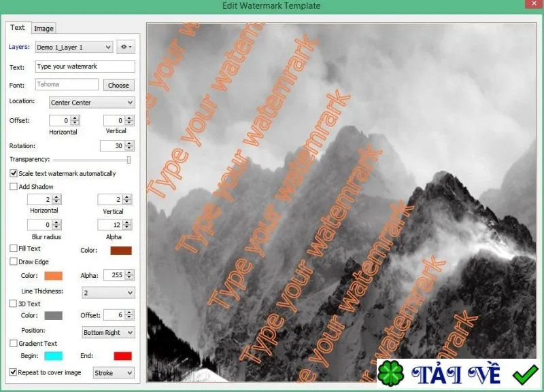Pick the Draw Edge orange color swatch

pos(54,276)
